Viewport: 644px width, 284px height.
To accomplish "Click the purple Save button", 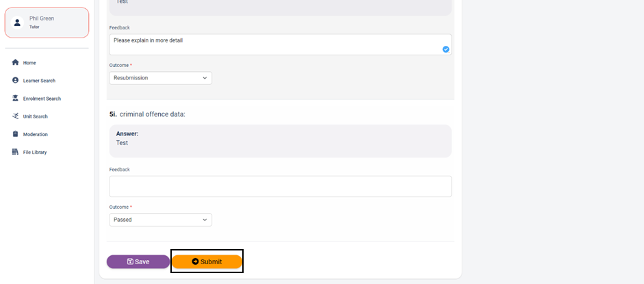I will (138, 262).
